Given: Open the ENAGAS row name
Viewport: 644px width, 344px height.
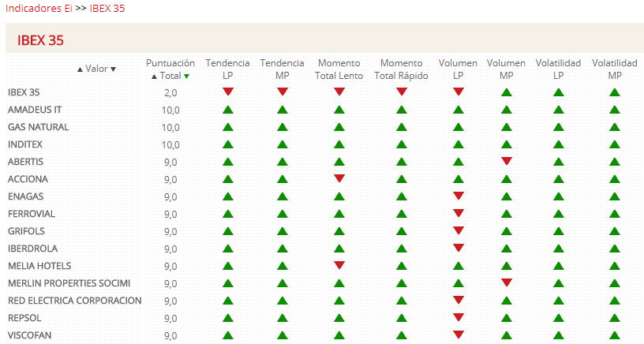Looking at the screenshot, I should 25,196.
